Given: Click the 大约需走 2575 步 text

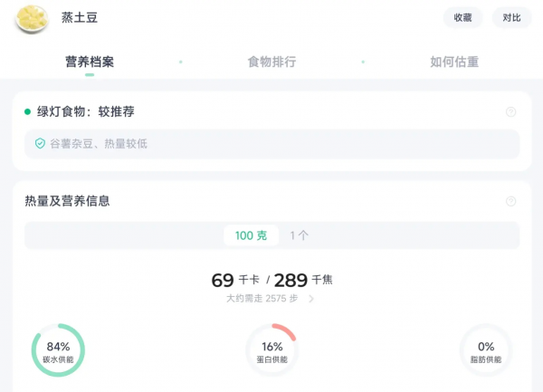Looking at the screenshot, I should (264, 298).
